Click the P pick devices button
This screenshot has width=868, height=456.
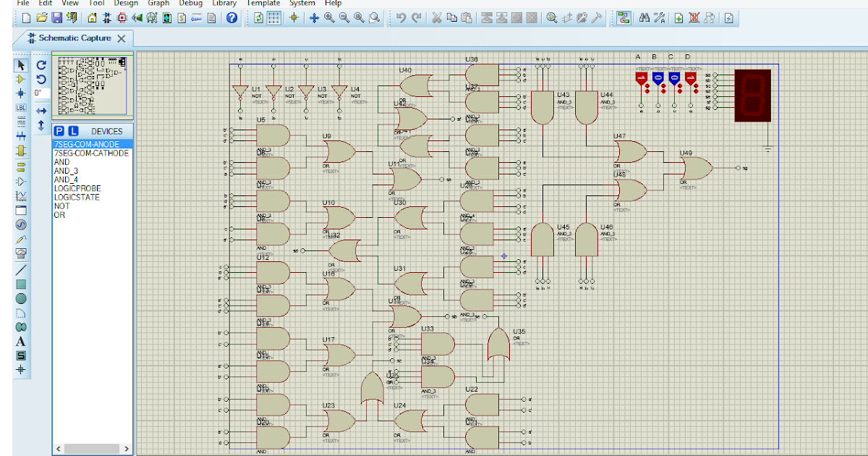coord(60,131)
